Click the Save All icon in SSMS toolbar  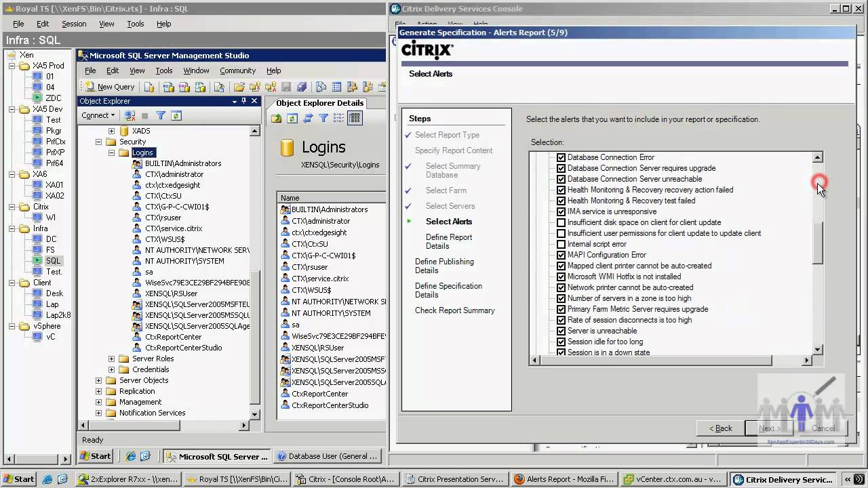(302, 87)
